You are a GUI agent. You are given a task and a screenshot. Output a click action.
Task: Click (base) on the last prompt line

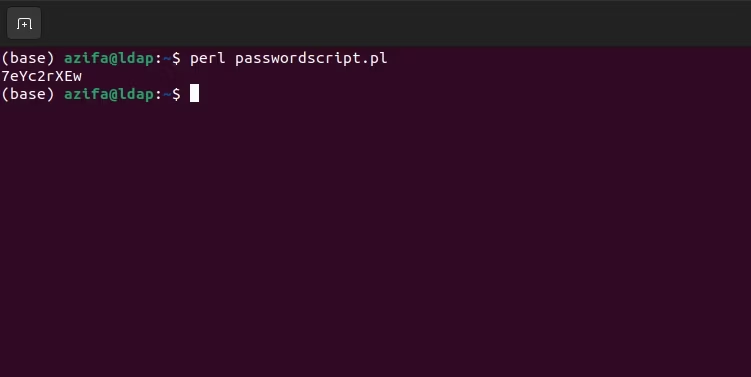[28, 94]
